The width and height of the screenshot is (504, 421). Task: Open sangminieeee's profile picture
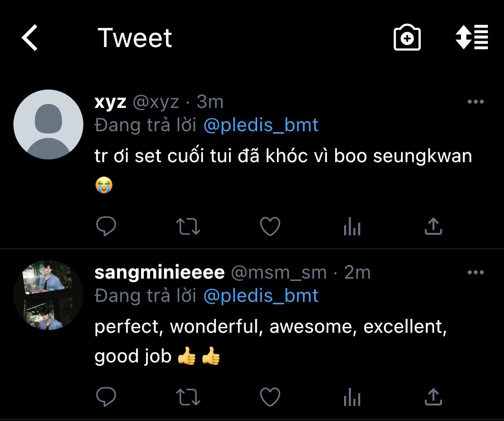tap(48, 295)
